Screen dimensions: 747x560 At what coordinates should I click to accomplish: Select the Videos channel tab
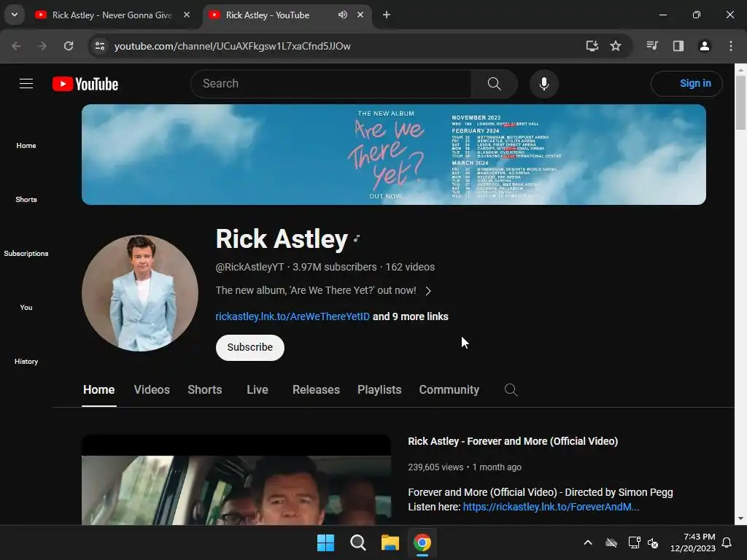[x=152, y=390]
